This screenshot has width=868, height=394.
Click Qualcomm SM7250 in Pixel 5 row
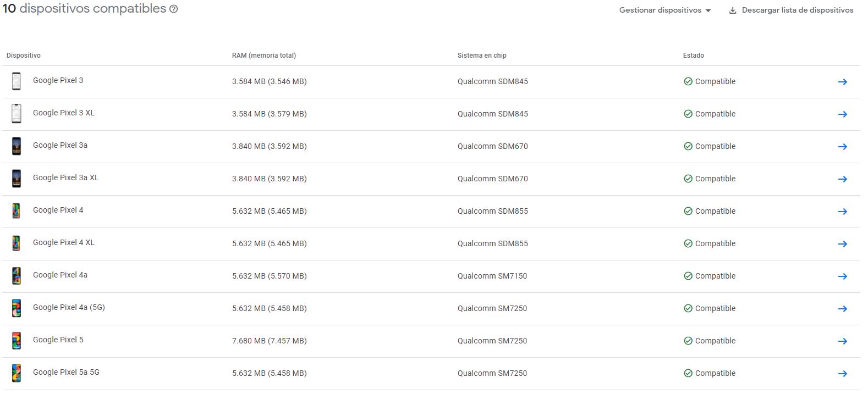(492, 341)
